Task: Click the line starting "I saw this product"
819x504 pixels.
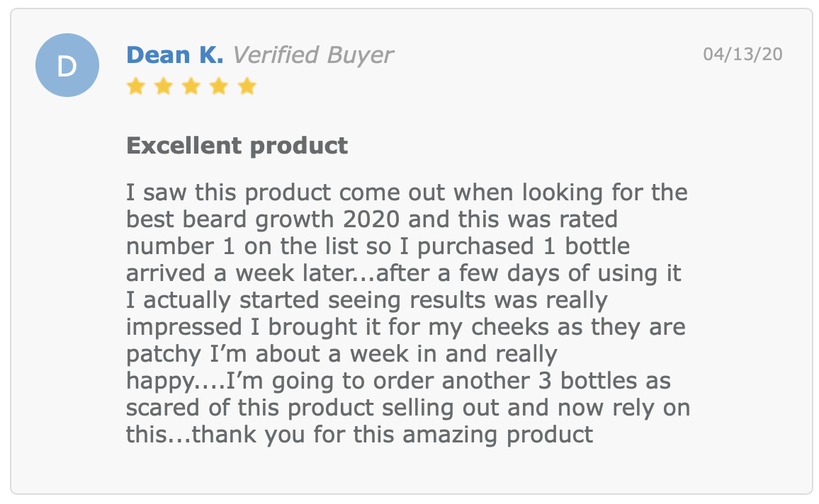Action: pos(407,193)
